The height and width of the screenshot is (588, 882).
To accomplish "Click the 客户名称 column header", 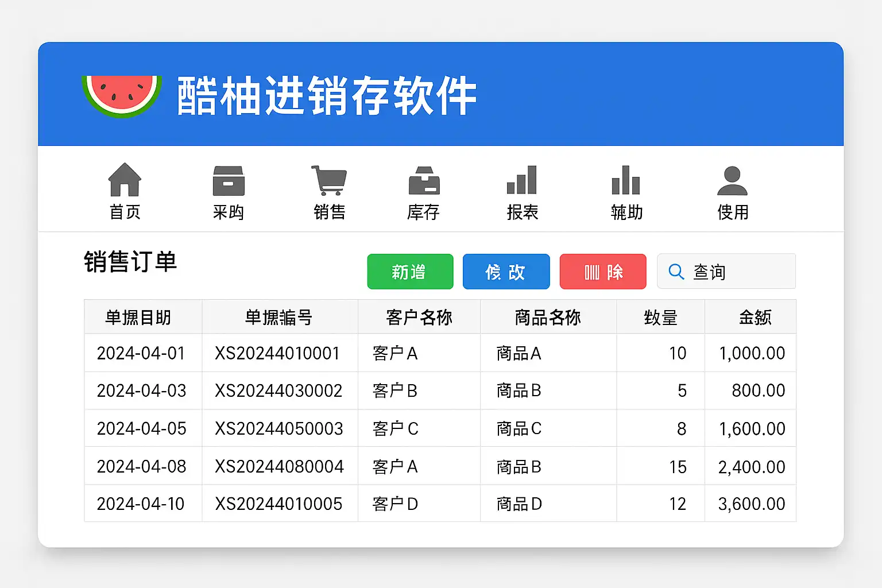I will coord(419,317).
